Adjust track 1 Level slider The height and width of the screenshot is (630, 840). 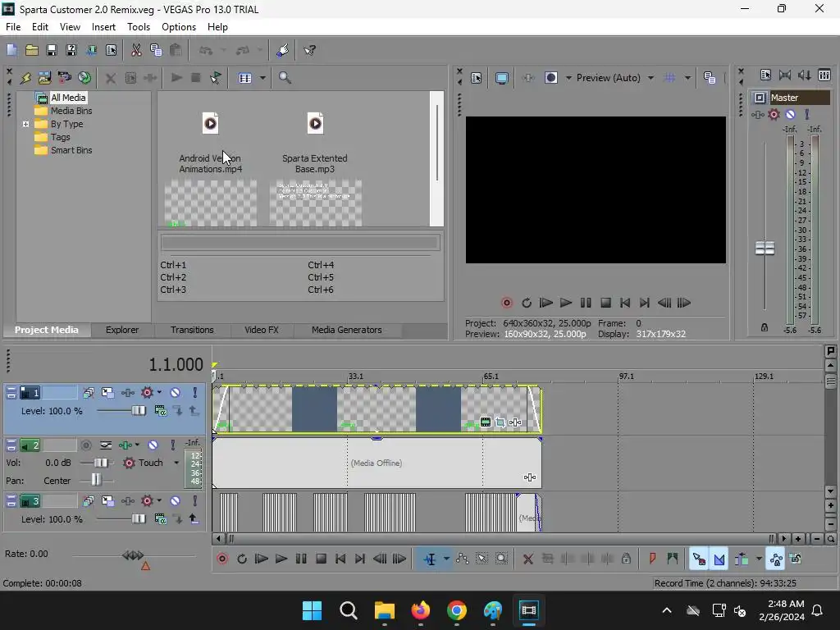(x=138, y=411)
